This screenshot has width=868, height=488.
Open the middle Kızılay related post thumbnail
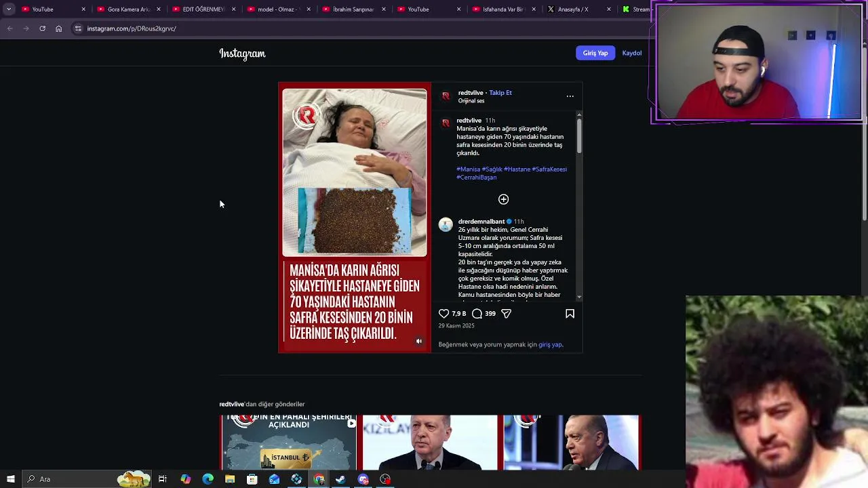(430, 442)
